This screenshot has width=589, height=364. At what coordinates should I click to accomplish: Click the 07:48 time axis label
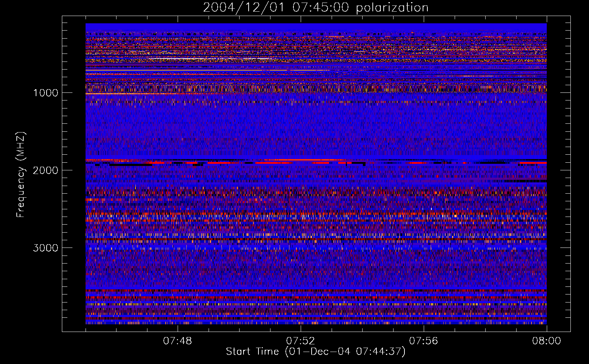tap(178, 341)
